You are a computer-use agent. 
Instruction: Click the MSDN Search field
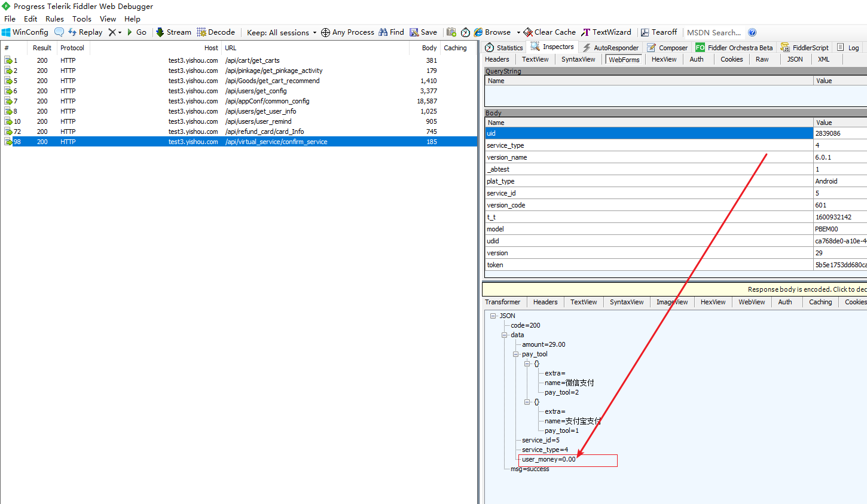click(x=714, y=32)
